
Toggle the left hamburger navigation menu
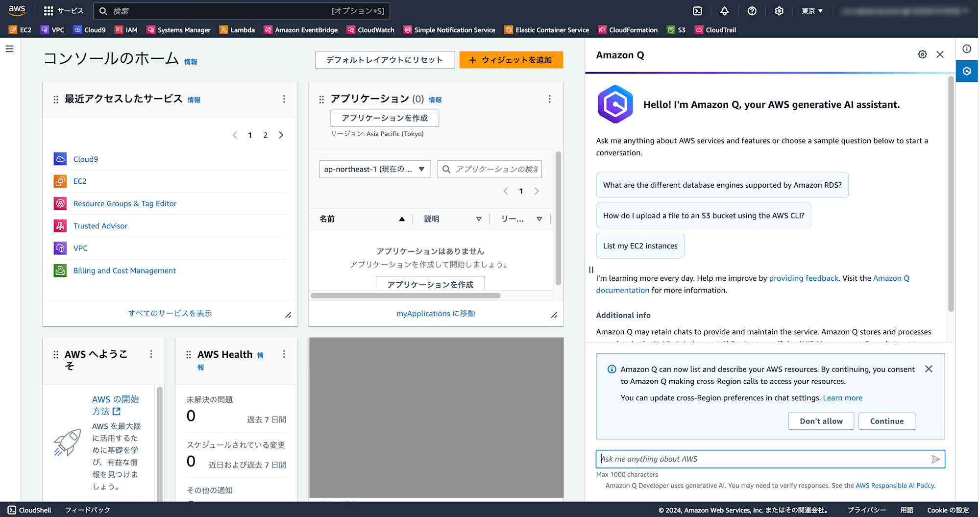(10, 49)
